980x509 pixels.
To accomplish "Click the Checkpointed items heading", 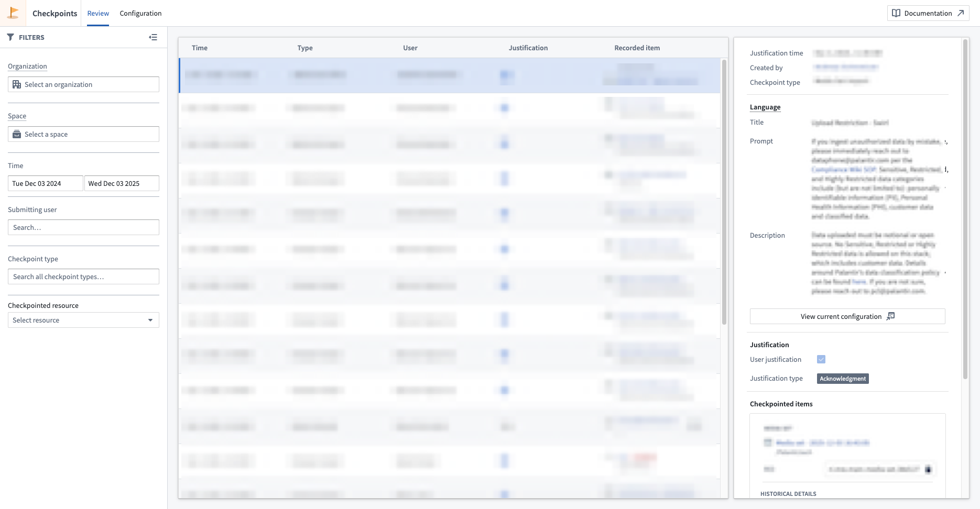I will (x=781, y=404).
